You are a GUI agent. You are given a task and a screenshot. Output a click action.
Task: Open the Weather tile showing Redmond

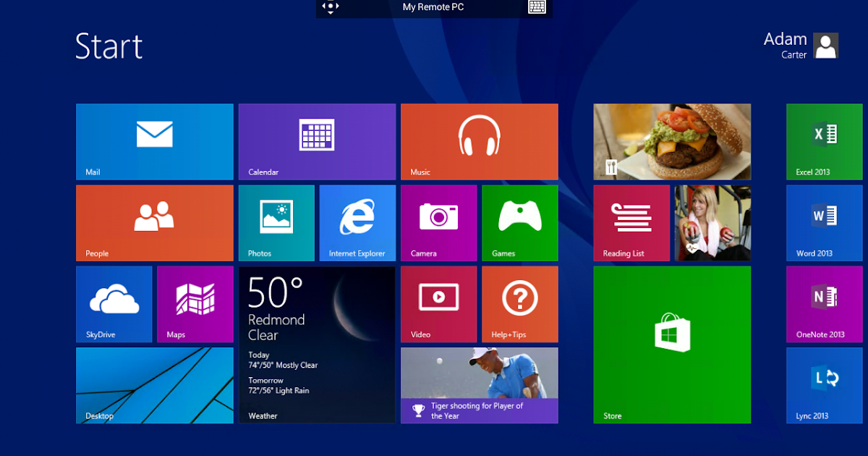318,345
